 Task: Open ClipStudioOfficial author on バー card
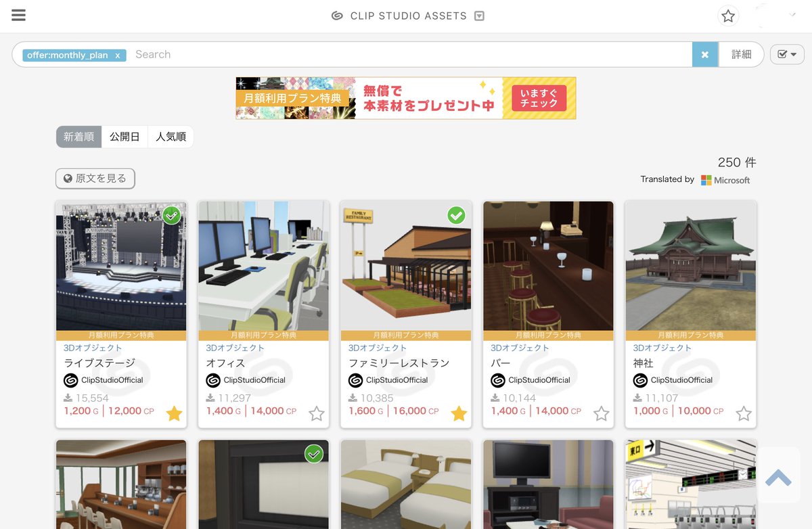pos(539,380)
